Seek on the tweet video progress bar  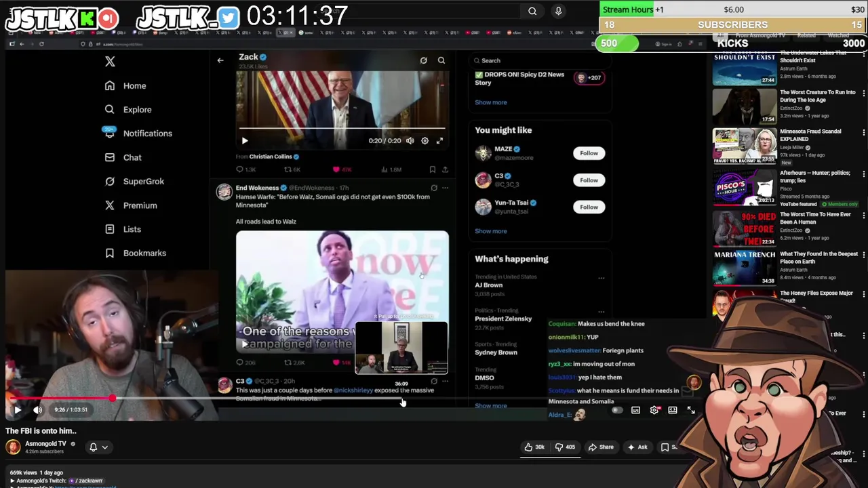pyautogui.click(x=342, y=127)
